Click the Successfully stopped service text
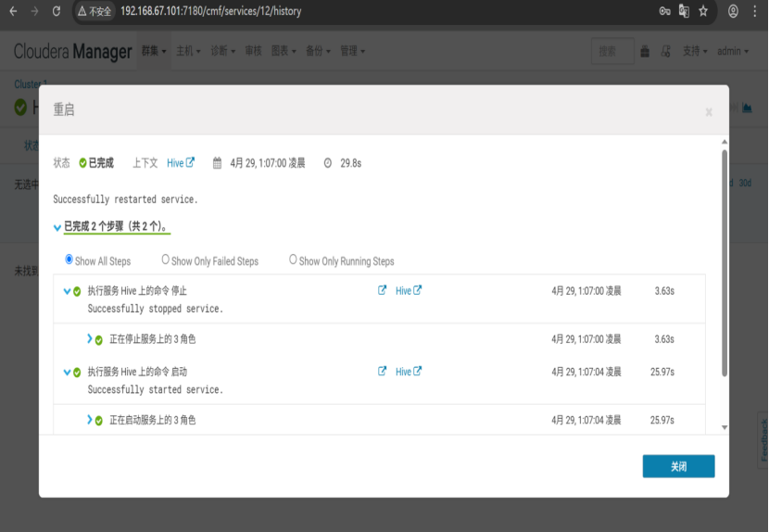 156,309
